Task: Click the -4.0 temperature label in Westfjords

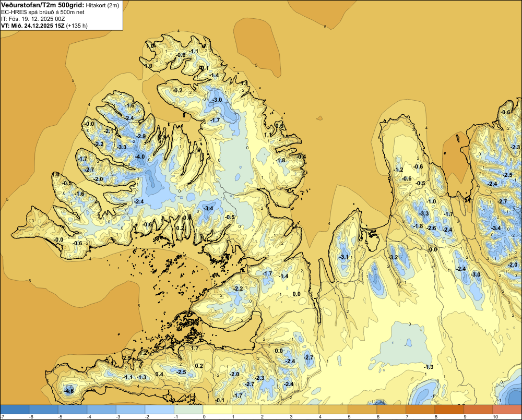Action: pyautogui.click(x=140, y=157)
